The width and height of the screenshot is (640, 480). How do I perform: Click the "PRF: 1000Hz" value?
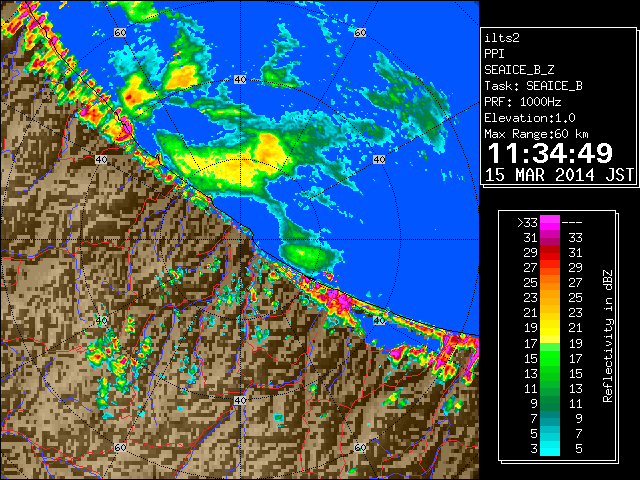pyautogui.click(x=522, y=102)
